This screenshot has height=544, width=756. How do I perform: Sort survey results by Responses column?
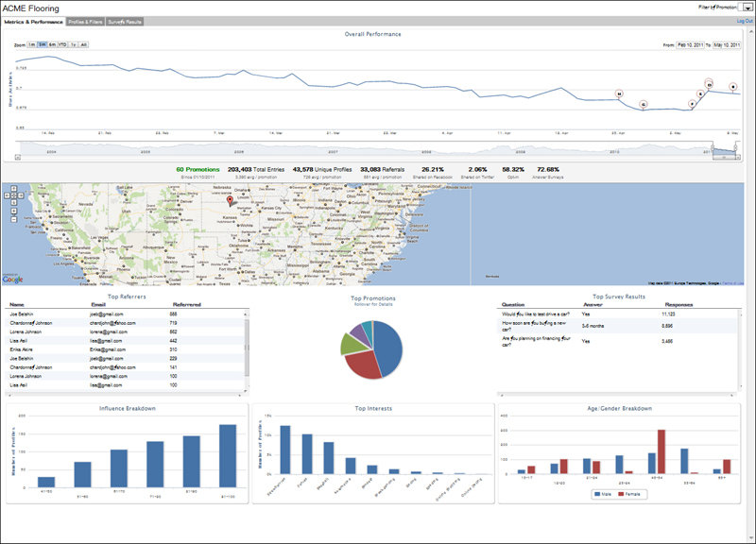click(679, 304)
